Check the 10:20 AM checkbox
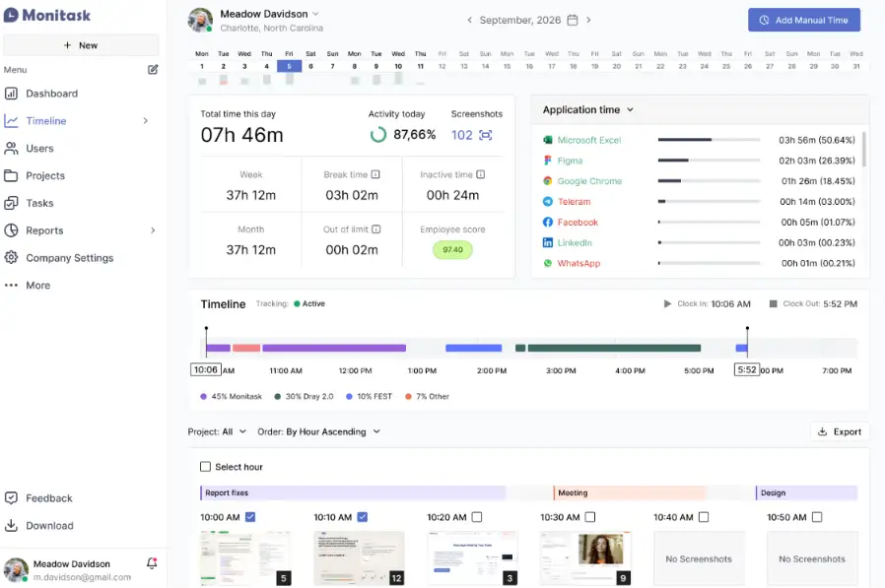Viewport: 885px width, 588px height. pyautogui.click(x=477, y=517)
